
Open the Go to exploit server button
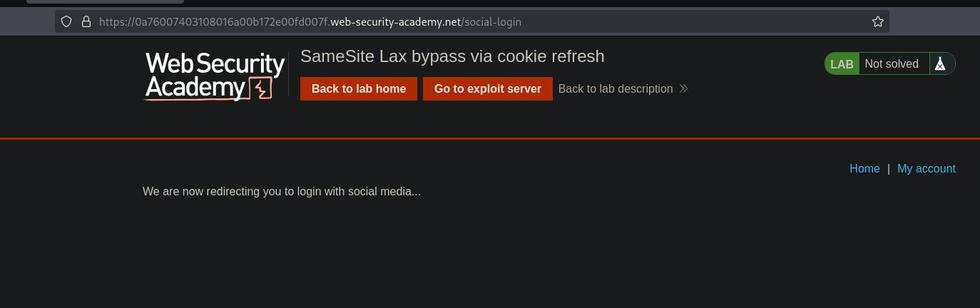pos(487,88)
